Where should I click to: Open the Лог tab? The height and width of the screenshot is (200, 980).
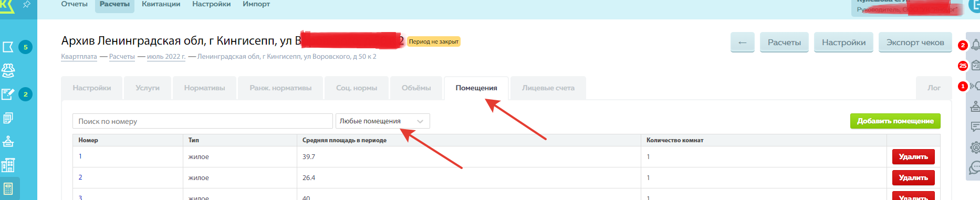(934, 88)
